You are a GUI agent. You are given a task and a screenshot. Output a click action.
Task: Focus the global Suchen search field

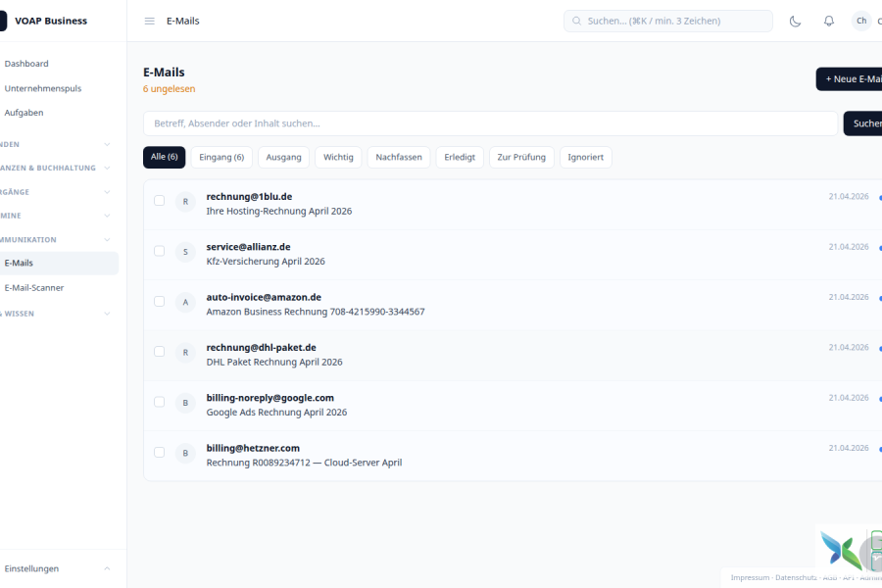(668, 21)
